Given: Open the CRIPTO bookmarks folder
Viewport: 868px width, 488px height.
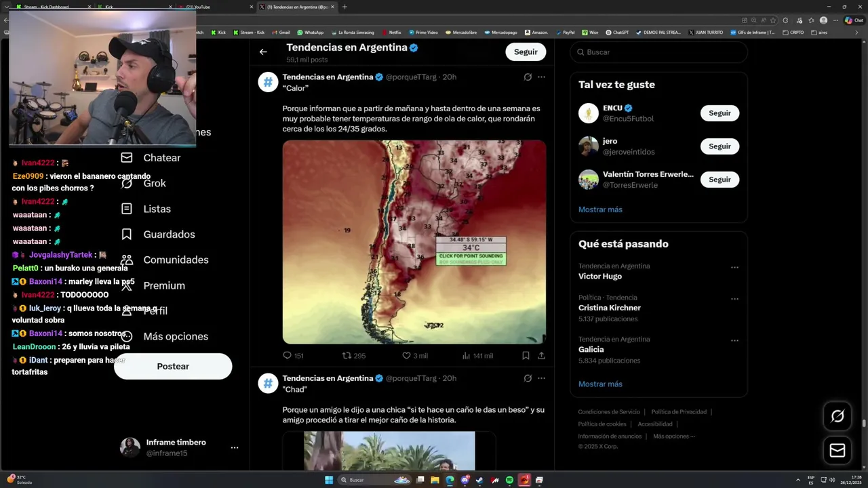Looking at the screenshot, I should (793, 32).
